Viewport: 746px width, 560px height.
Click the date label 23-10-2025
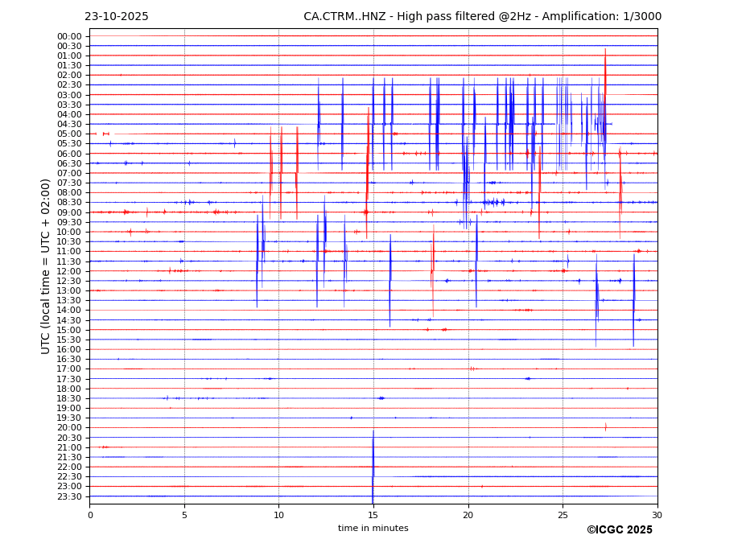(117, 17)
